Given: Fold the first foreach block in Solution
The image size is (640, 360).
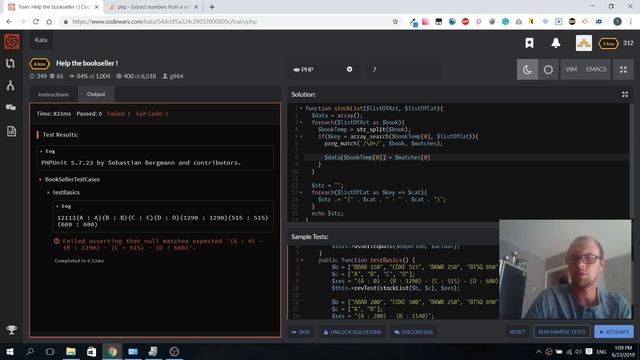Looking at the screenshot, I should 301,122.
